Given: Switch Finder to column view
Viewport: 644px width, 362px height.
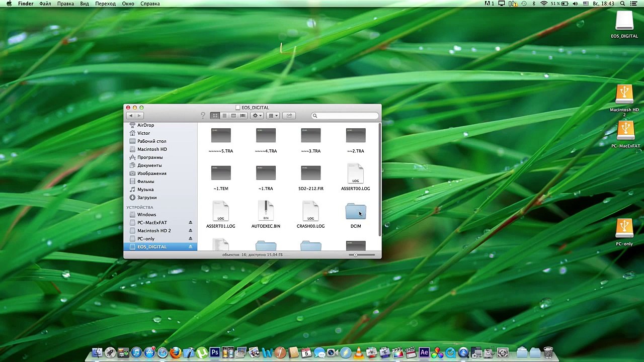Looking at the screenshot, I should [x=233, y=116].
